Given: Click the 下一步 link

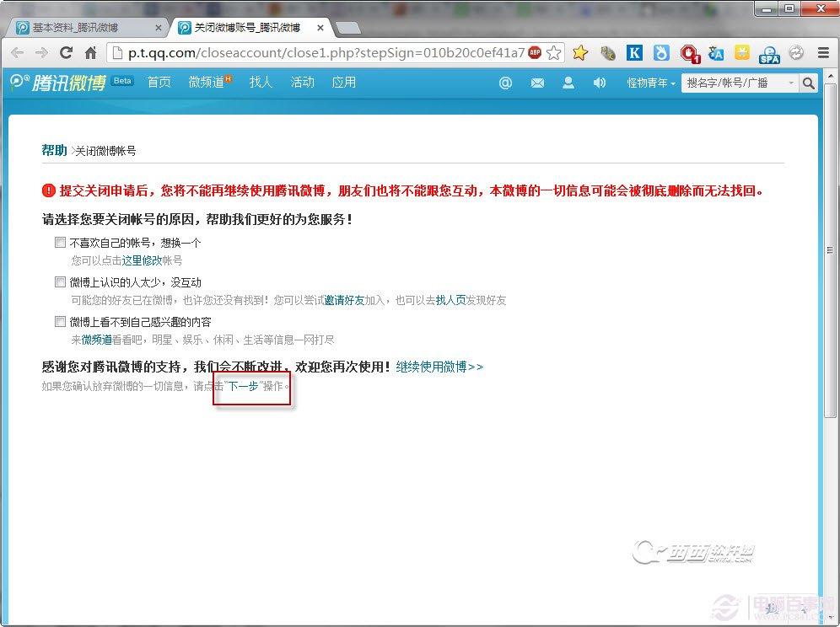Looking at the screenshot, I should coord(244,386).
